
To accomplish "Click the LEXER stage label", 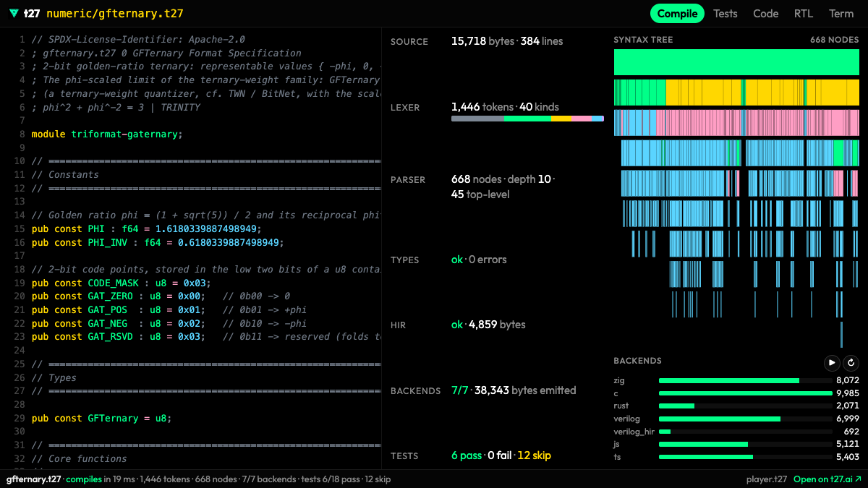I will pyautogui.click(x=405, y=108).
